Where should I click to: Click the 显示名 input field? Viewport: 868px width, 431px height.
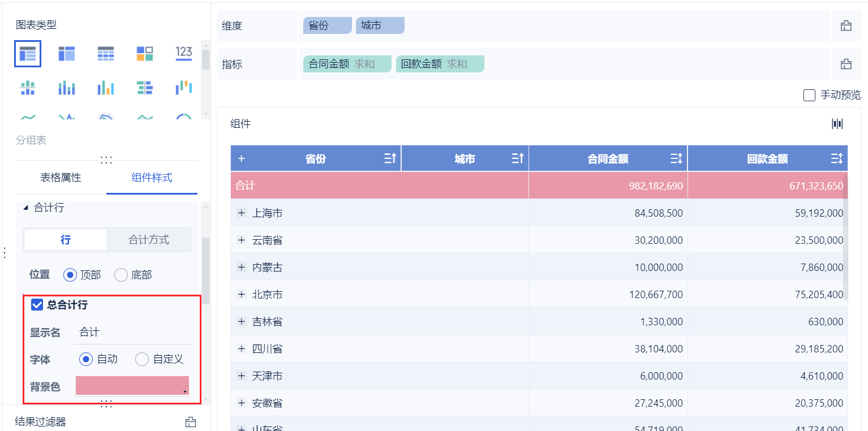point(133,333)
